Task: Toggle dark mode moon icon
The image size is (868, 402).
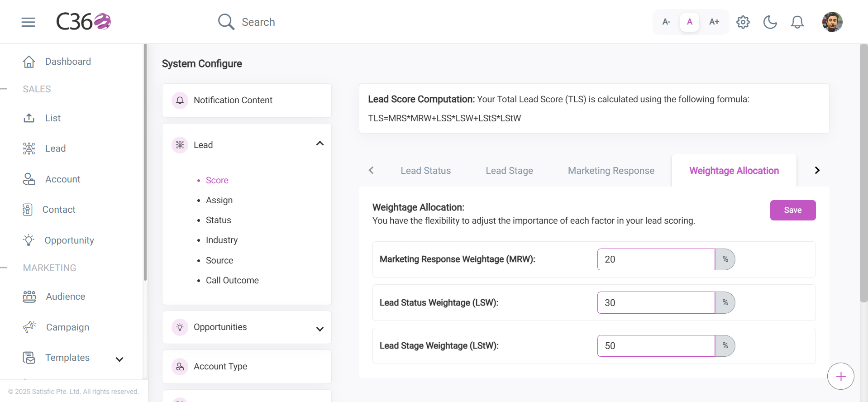Action: click(x=770, y=22)
